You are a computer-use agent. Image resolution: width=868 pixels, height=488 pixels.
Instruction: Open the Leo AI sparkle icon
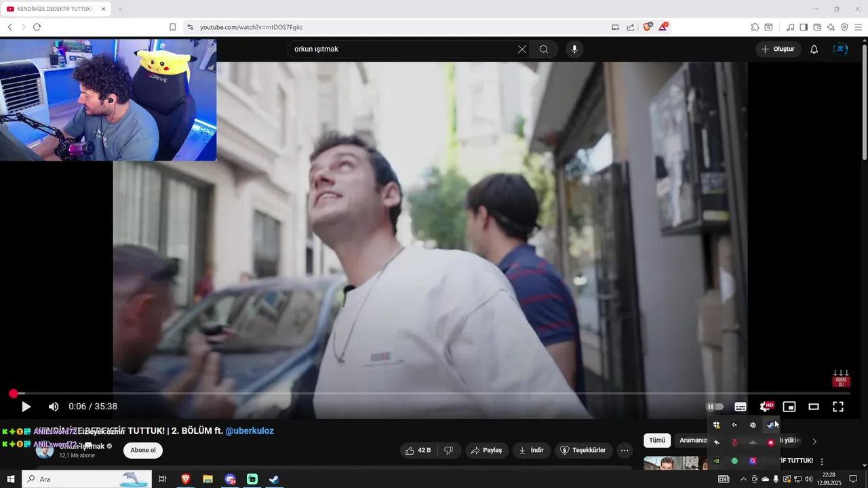[x=831, y=27]
